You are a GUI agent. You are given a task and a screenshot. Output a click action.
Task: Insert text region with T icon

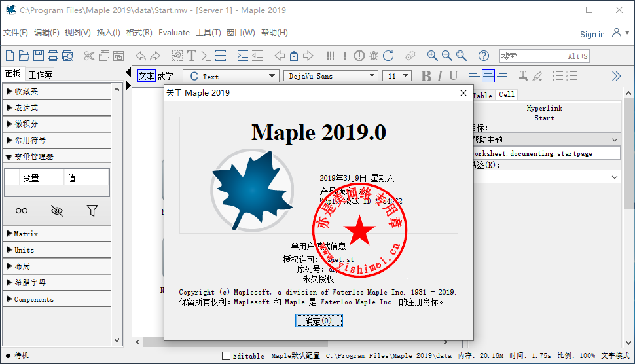click(x=192, y=56)
